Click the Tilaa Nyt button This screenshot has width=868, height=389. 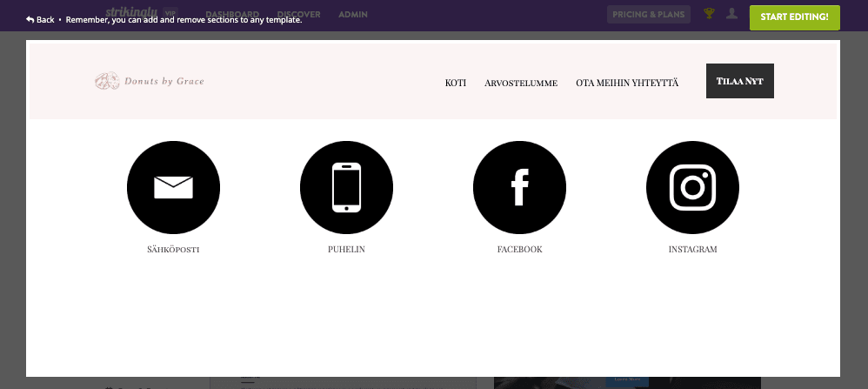[x=739, y=81]
